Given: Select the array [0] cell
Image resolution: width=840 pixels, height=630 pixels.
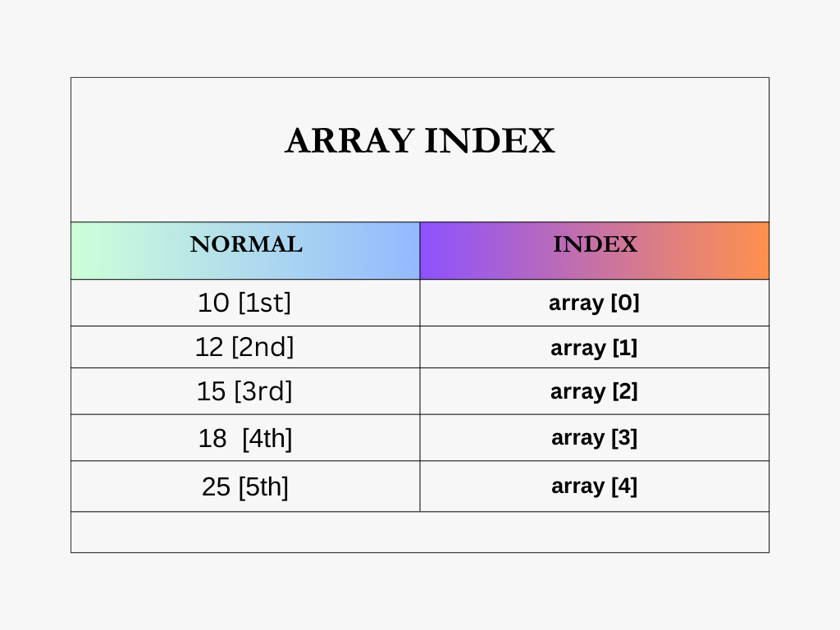Looking at the screenshot, I should (x=595, y=303).
